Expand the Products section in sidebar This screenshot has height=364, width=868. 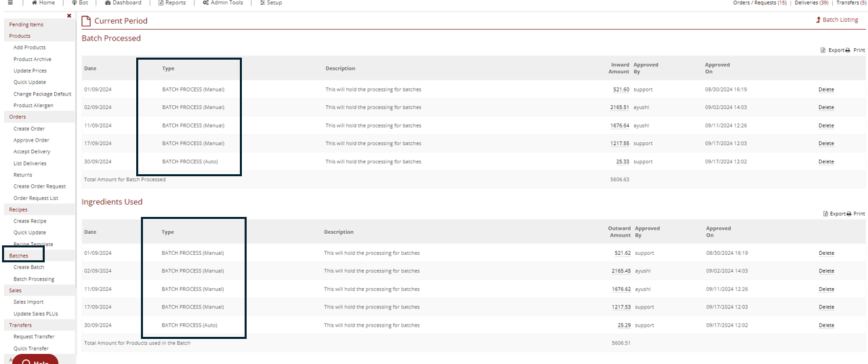coord(20,36)
